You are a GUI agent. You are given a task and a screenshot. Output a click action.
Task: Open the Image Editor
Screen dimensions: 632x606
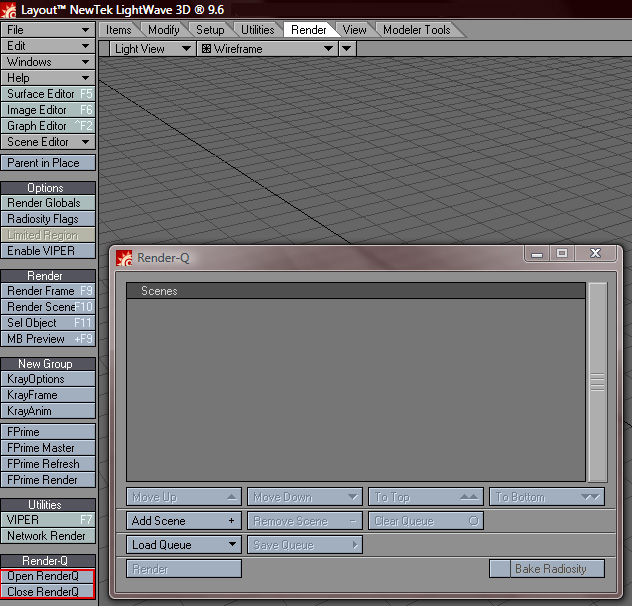tap(48, 110)
